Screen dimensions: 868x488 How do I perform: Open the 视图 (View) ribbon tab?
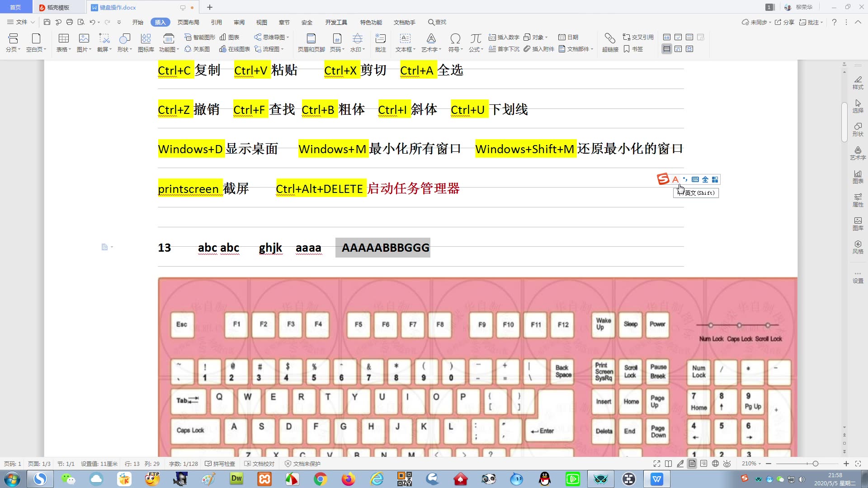click(261, 22)
